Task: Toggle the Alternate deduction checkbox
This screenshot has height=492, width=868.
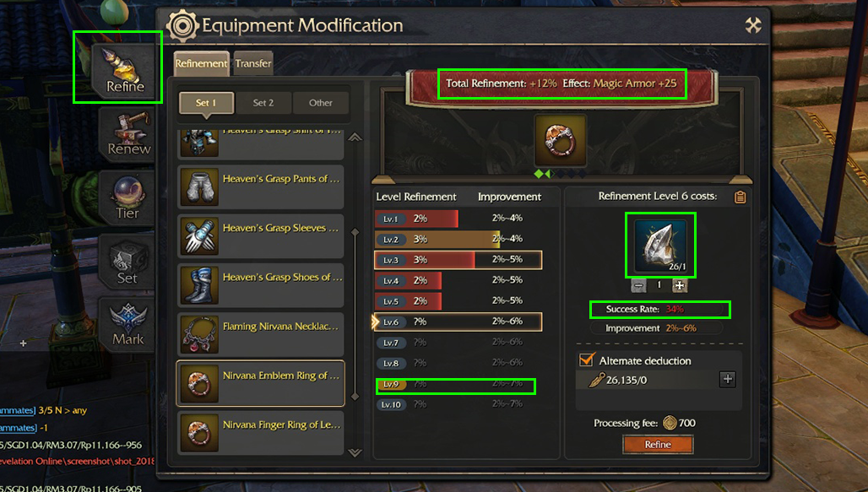Action: pos(587,360)
